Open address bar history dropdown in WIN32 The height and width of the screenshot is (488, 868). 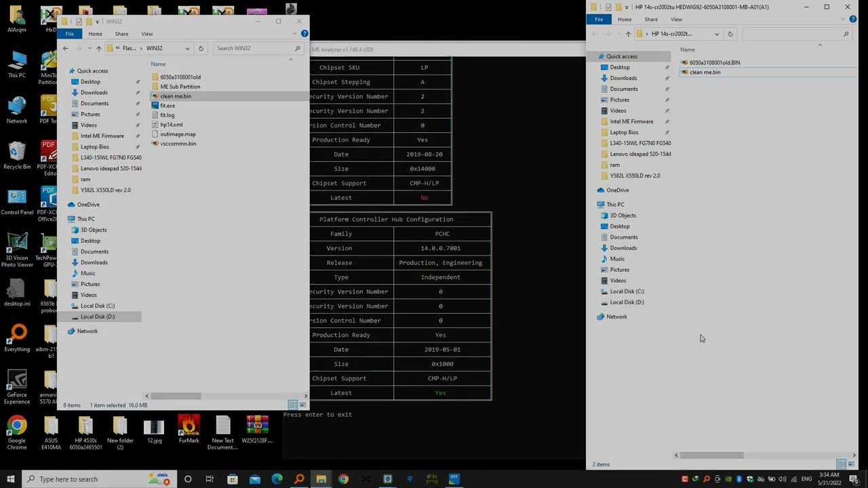click(187, 48)
